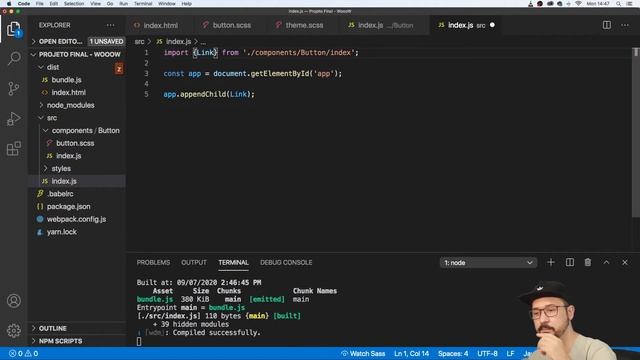Open the Extensions view
The image size is (640, 360).
click(13, 149)
